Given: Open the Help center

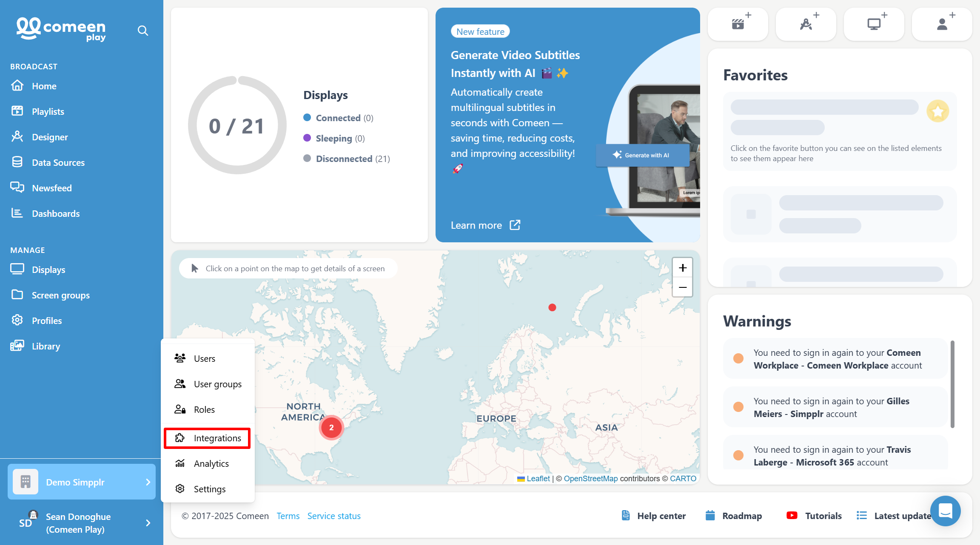Looking at the screenshot, I should (654, 516).
